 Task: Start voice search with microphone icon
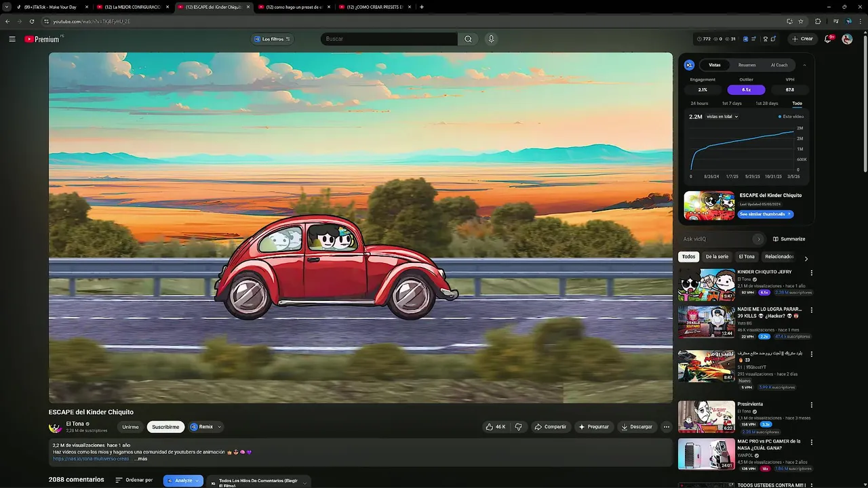[x=491, y=39]
